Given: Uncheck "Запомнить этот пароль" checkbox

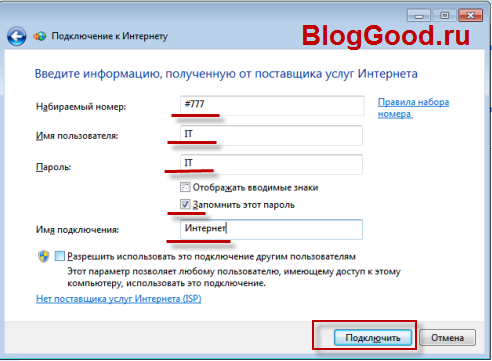Looking at the screenshot, I should (185, 204).
